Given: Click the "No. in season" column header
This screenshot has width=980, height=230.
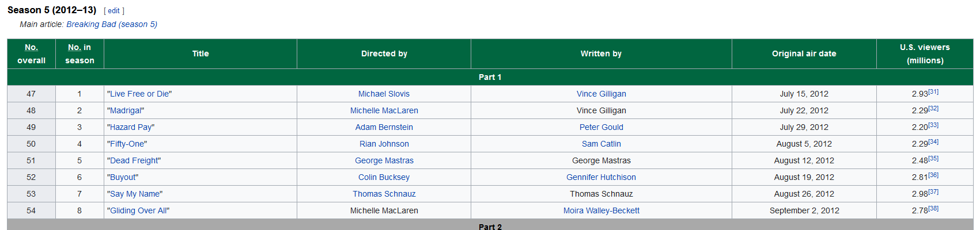Looking at the screenshot, I should point(80,54).
